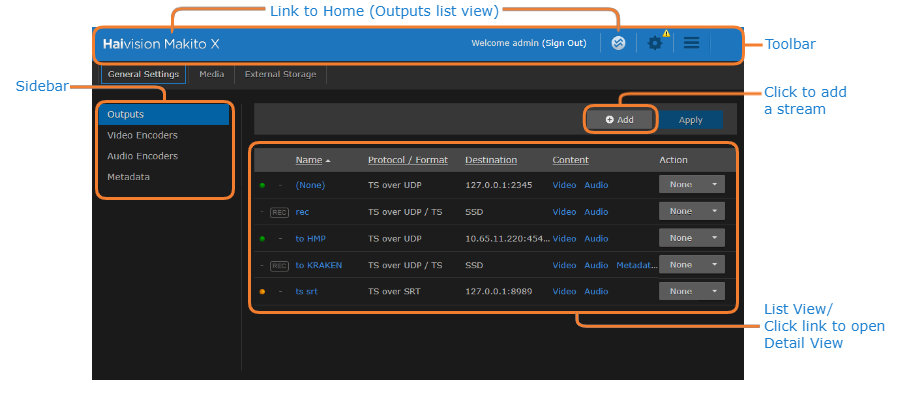905x400 pixels.
Task: Click green status dot for to HMP
Action: pos(262,239)
